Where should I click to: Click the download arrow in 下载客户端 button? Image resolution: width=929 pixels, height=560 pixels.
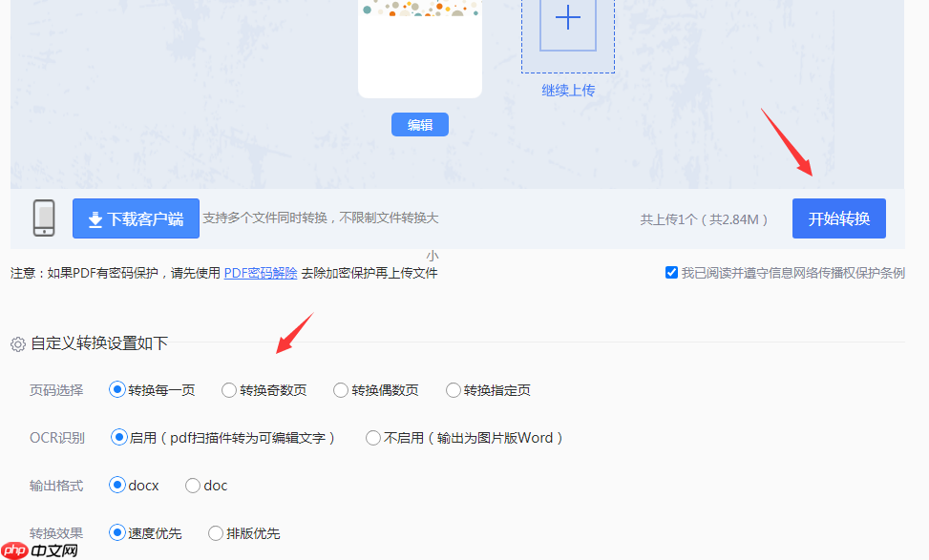coord(95,218)
